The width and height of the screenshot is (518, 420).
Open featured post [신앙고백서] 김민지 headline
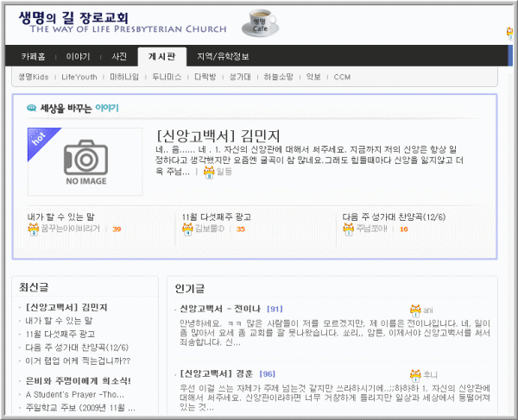click(x=218, y=136)
